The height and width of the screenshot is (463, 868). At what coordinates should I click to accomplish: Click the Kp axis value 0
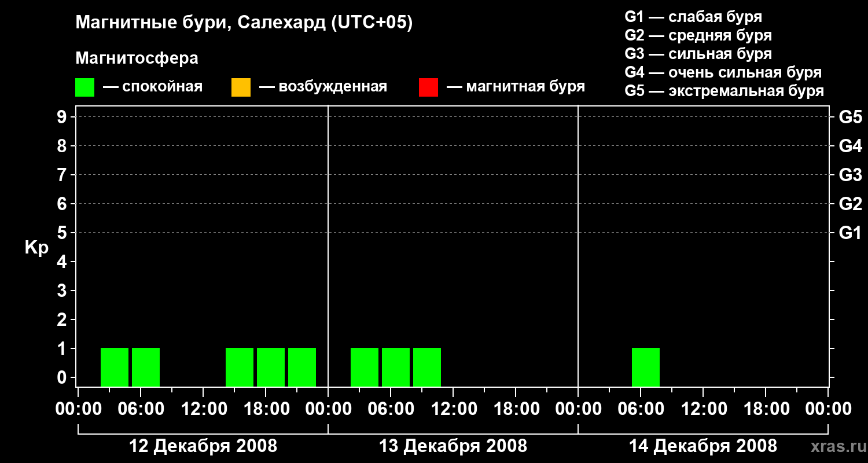pyautogui.click(x=63, y=377)
